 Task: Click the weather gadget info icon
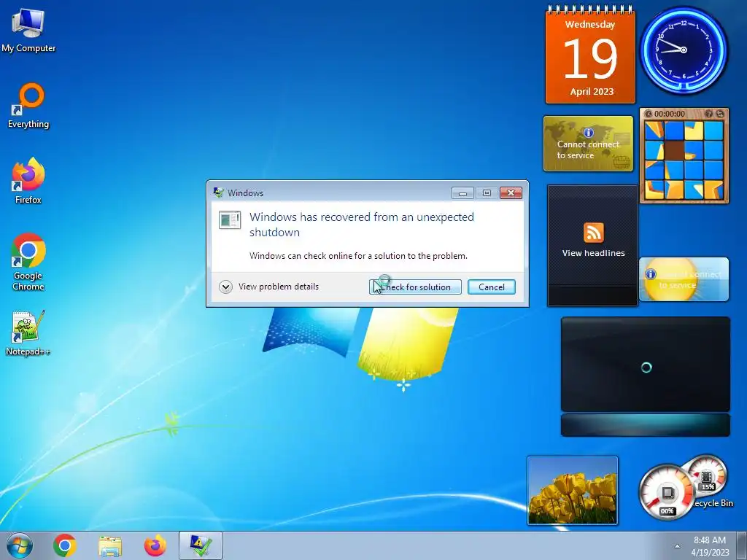point(650,274)
